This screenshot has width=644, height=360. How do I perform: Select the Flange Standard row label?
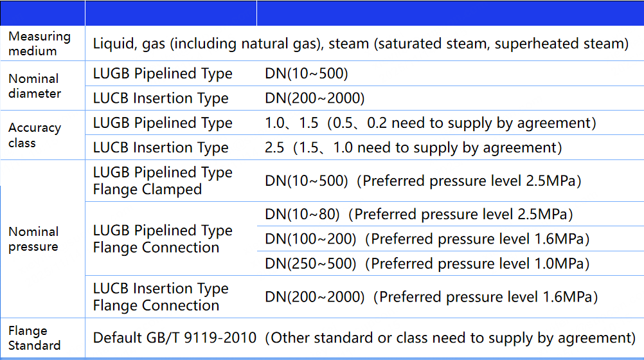tap(35, 338)
